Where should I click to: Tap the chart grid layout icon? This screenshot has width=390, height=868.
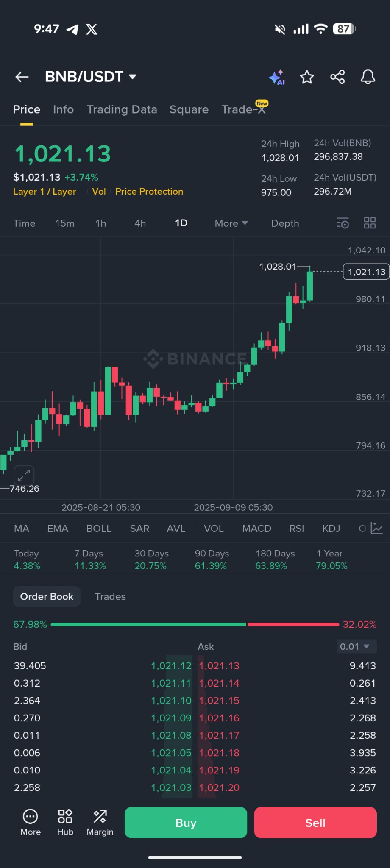(370, 223)
